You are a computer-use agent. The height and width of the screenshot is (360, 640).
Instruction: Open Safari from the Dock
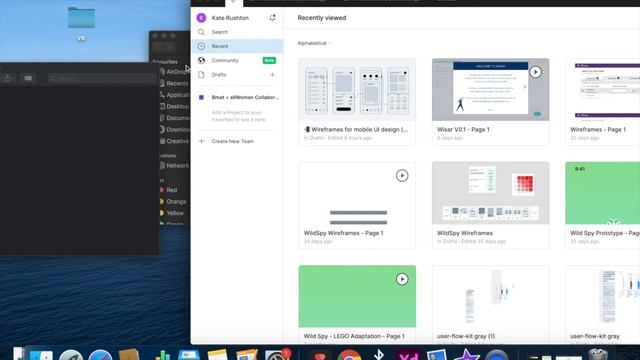click(100, 354)
